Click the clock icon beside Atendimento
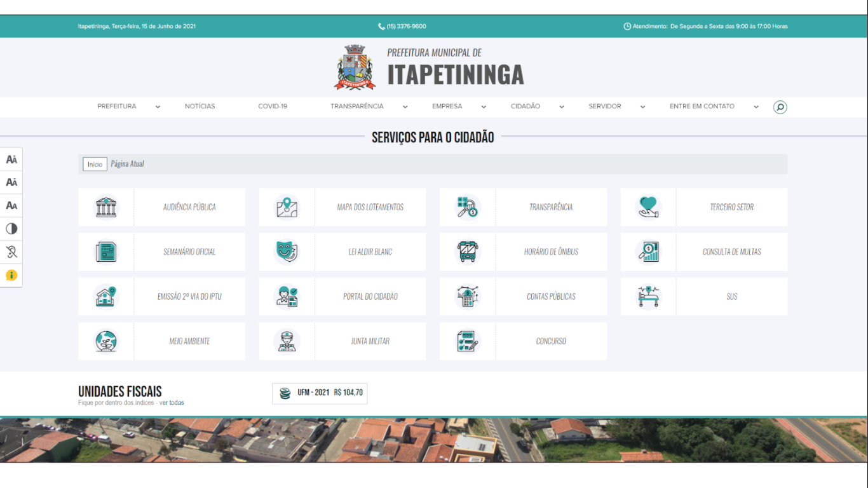Screen dimensions: 868x488 pyautogui.click(x=627, y=27)
